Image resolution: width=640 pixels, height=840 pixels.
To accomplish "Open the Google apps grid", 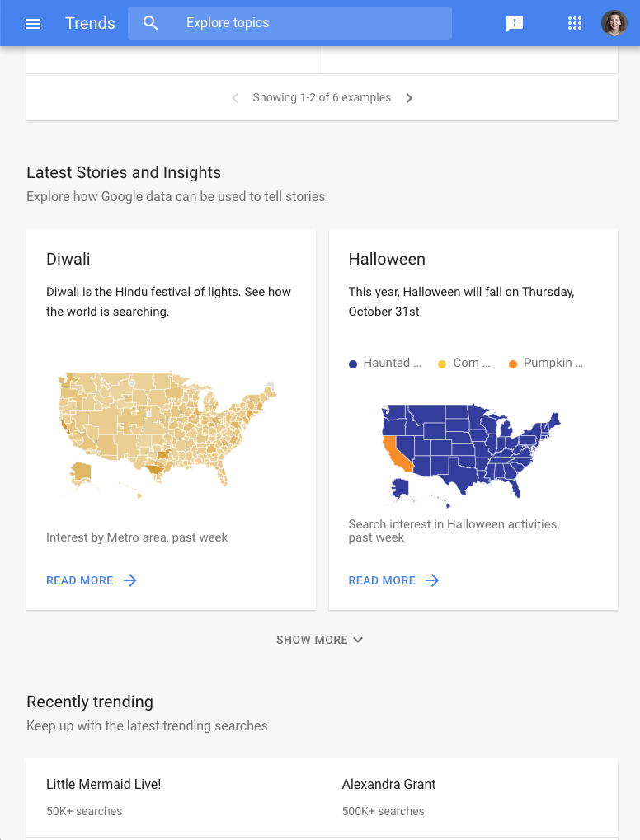I will tap(575, 23).
